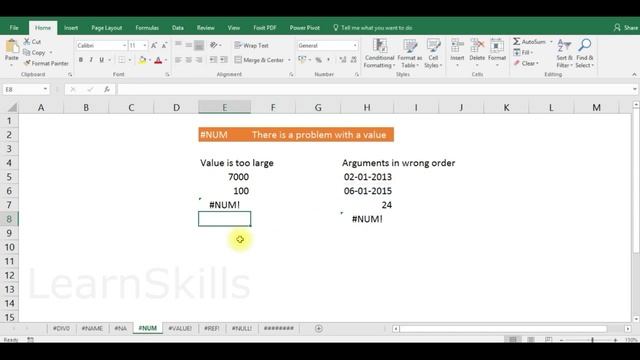Click the Insert cells icon
Image resolution: width=640 pixels, height=360 pixels.
(457, 46)
